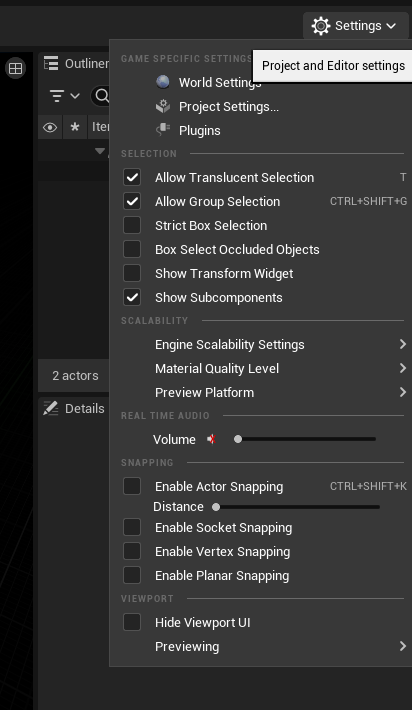Toggle the Outliner eye visibility column
The width and height of the screenshot is (412, 710).
click(x=50, y=128)
